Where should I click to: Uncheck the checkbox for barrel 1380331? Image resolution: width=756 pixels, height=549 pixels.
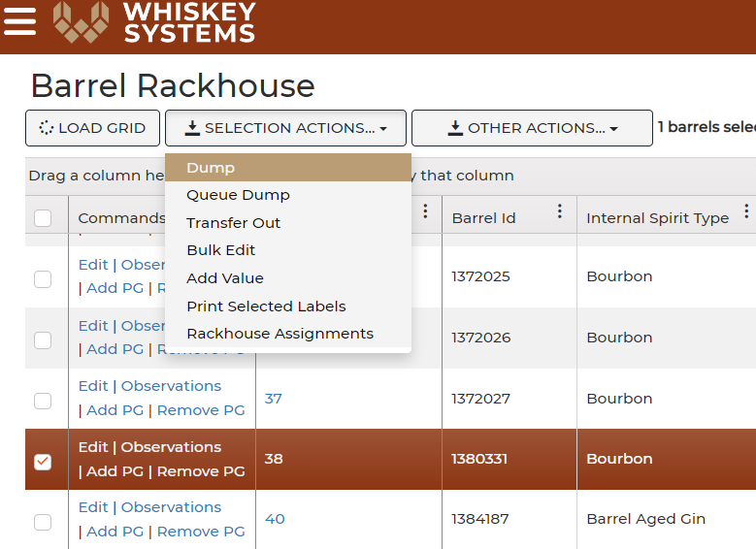[x=43, y=462]
